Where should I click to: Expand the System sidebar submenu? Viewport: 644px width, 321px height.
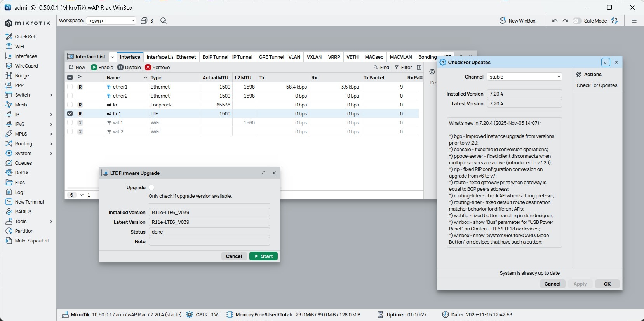coord(51,153)
